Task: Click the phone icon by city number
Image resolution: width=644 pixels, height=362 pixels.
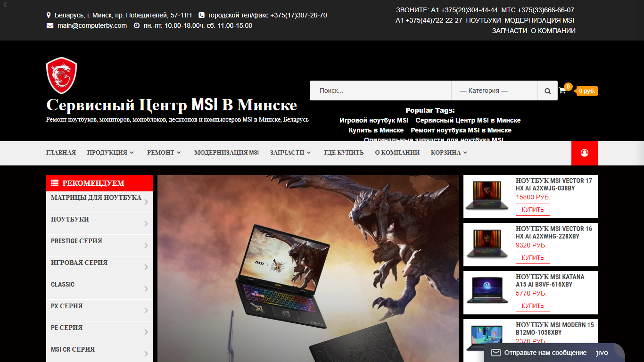Action: click(202, 15)
